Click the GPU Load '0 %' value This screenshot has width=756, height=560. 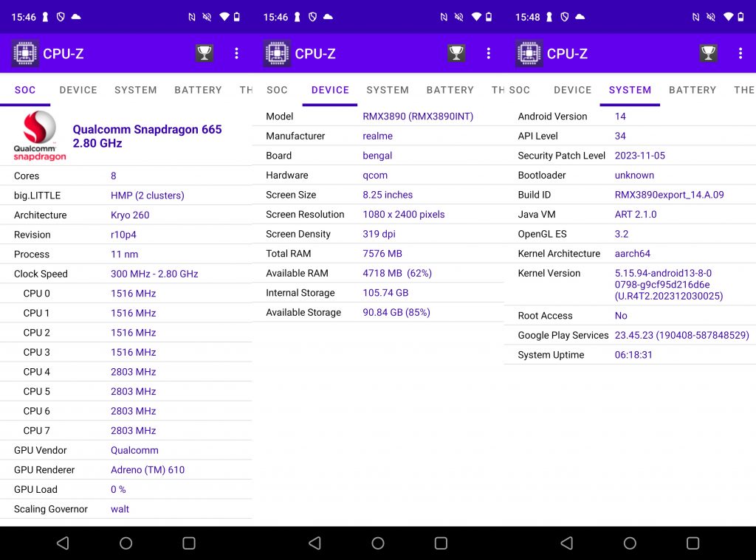click(118, 489)
